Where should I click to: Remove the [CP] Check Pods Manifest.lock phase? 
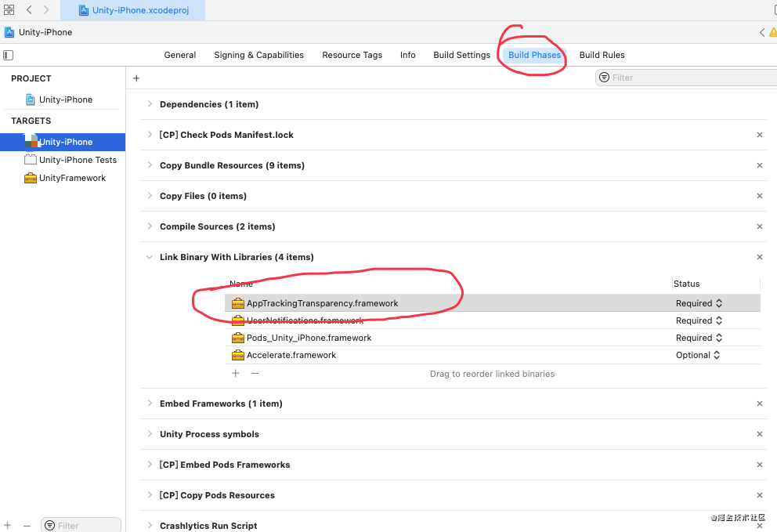(x=759, y=135)
